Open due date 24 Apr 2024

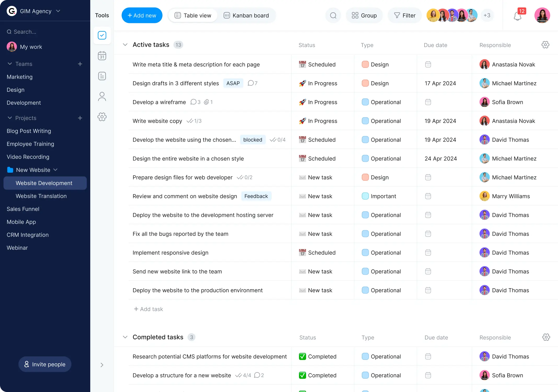click(x=441, y=158)
